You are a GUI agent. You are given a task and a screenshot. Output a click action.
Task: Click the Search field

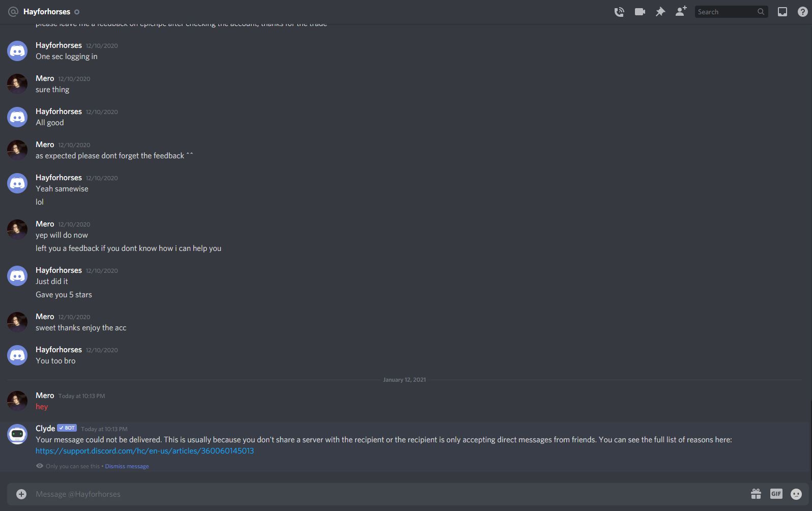click(727, 12)
